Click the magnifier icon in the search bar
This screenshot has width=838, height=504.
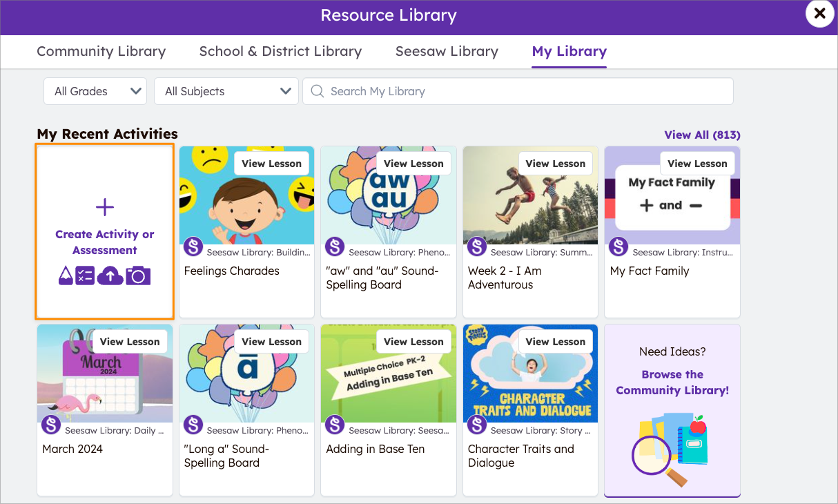(x=317, y=91)
